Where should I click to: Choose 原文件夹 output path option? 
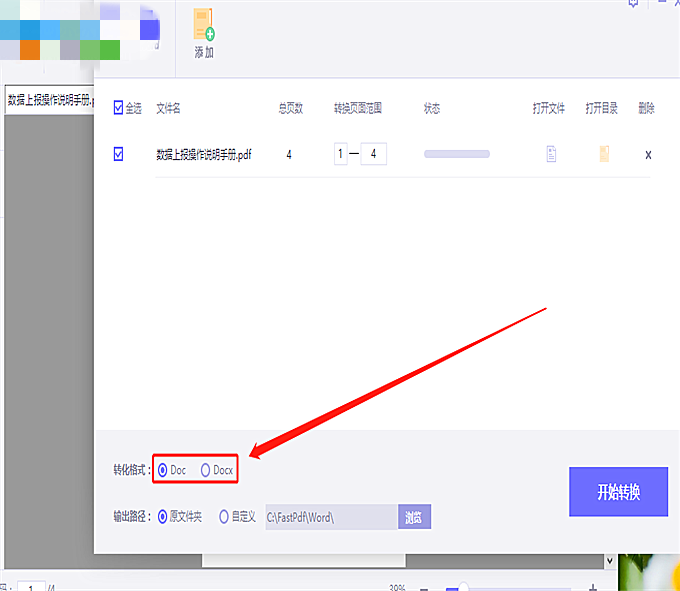point(162,516)
